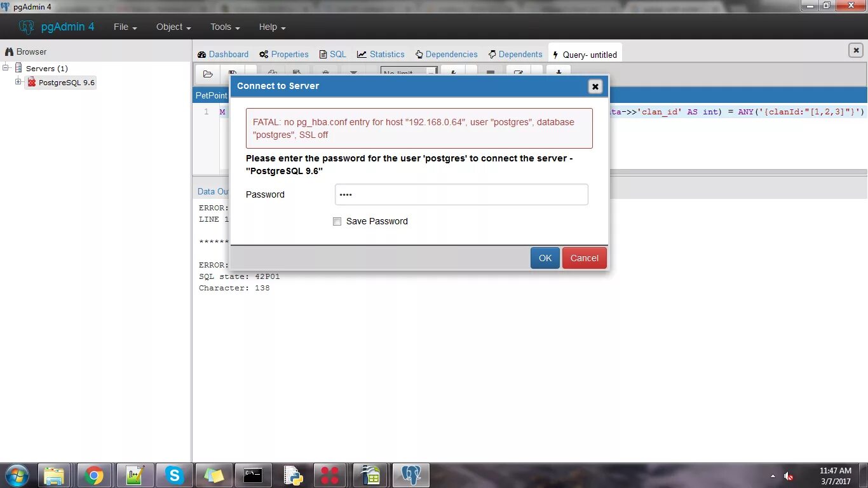
Task: Switch to the SQL tab
Action: pos(333,54)
